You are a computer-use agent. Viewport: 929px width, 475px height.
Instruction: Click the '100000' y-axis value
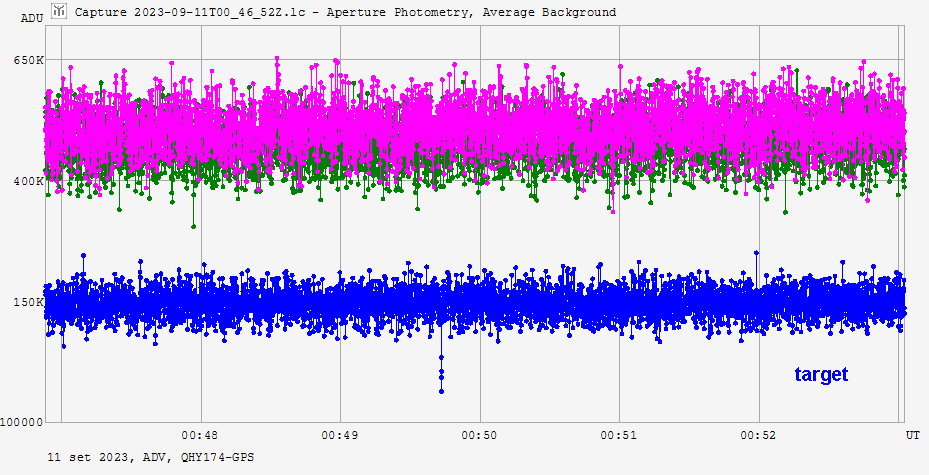[22, 422]
